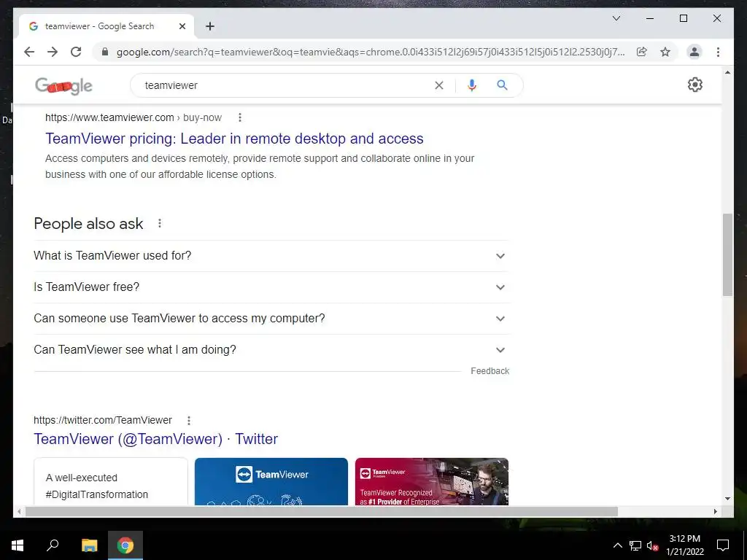Open the Windows Start menu

(18, 545)
